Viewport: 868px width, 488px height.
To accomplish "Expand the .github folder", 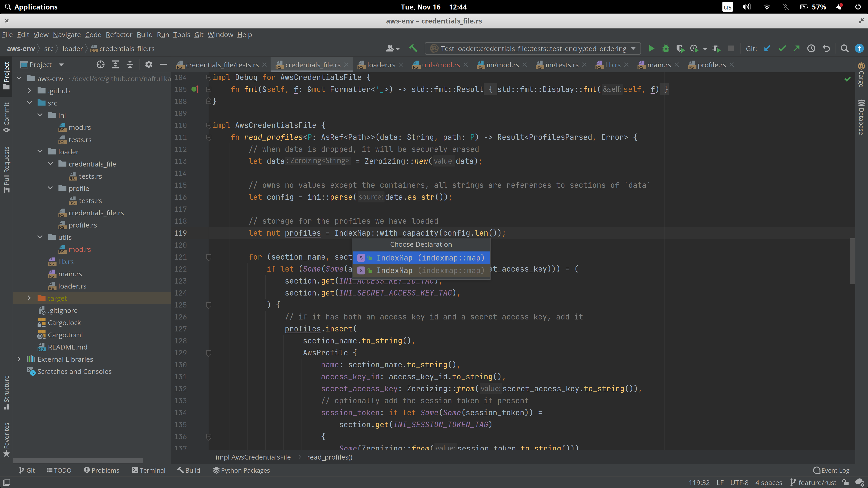I will click(29, 91).
